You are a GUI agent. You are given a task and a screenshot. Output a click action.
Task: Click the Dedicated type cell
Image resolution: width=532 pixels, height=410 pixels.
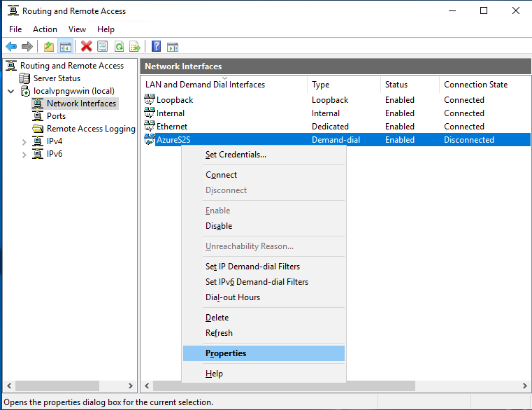[330, 127]
